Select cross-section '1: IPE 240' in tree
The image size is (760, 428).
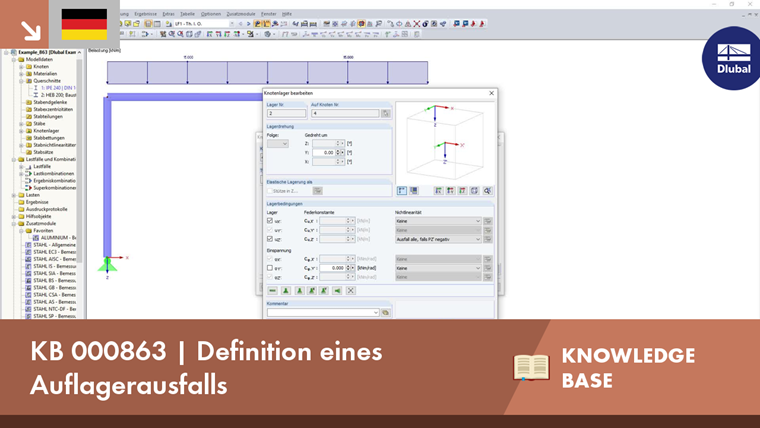click(x=58, y=88)
